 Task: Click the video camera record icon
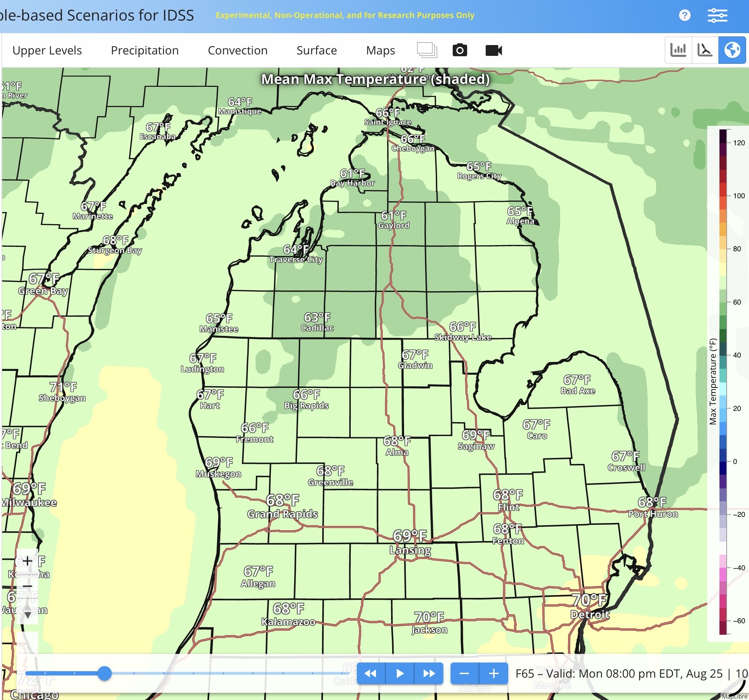click(493, 50)
